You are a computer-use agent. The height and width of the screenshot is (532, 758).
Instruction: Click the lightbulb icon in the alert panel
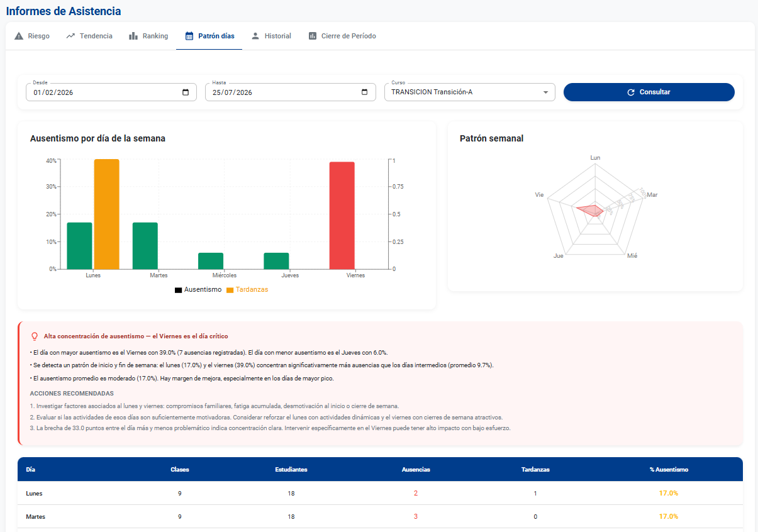click(x=35, y=336)
